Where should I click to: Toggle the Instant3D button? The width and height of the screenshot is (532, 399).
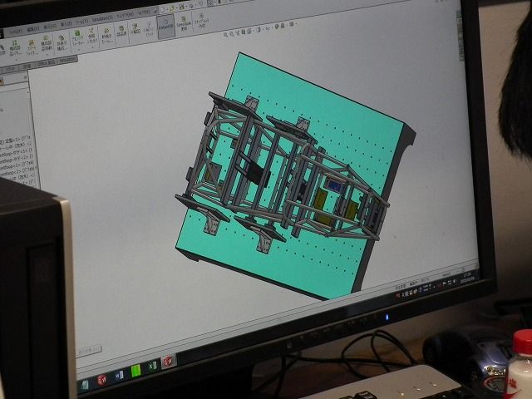tap(166, 25)
